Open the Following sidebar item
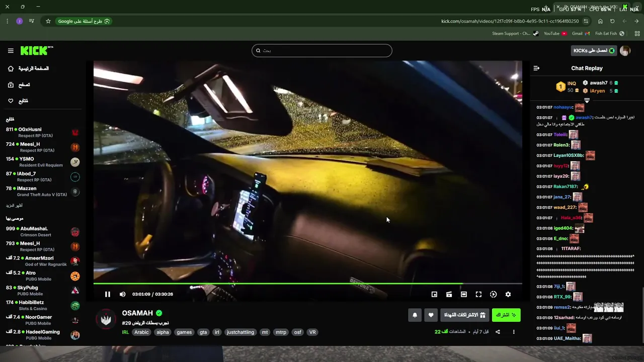Image resolution: width=644 pixels, height=362 pixels. tap(18, 101)
